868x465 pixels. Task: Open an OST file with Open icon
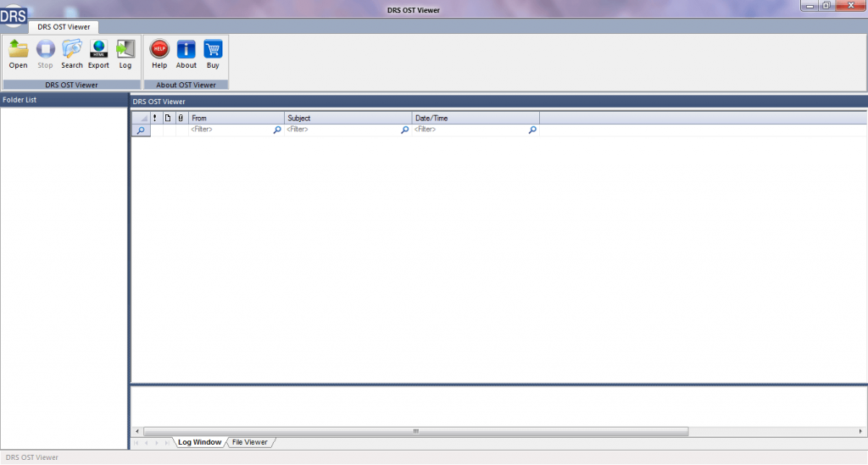[19, 53]
